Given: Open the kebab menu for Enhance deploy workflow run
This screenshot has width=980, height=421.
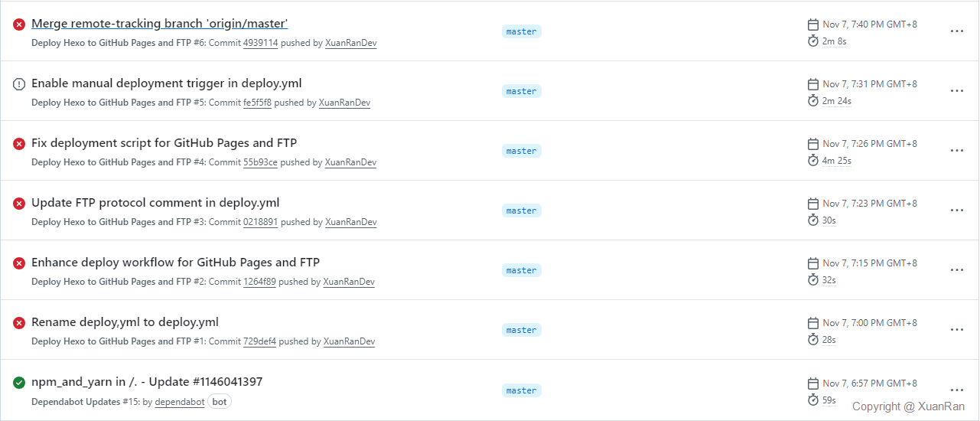Looking at the screenshot, I should [956, 270].
